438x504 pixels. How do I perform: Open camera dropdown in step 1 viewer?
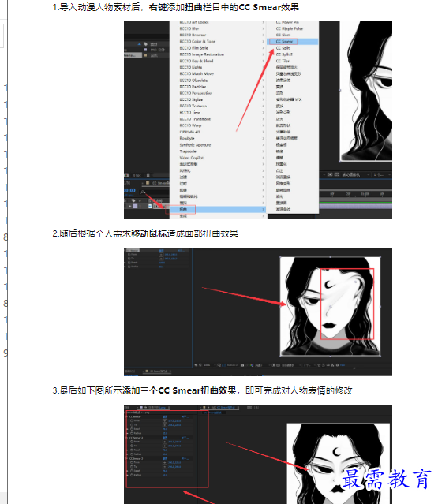tap(355, 174)
